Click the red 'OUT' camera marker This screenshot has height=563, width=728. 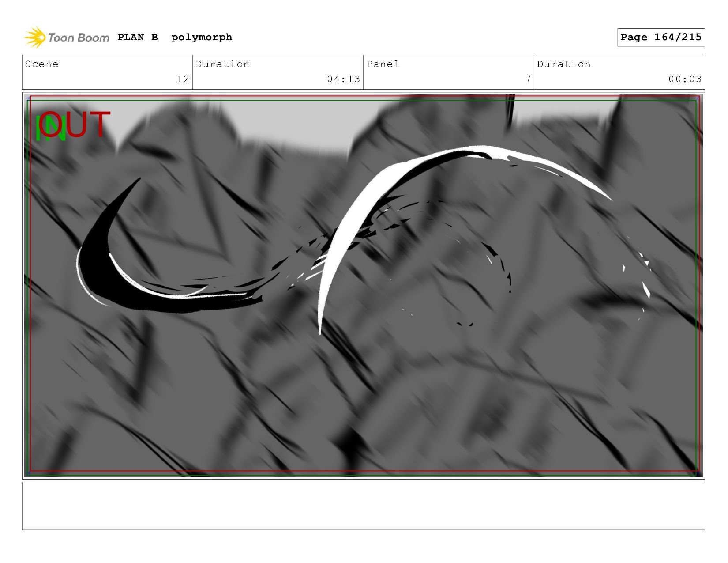pyautogui.click(x=74, y=124)
